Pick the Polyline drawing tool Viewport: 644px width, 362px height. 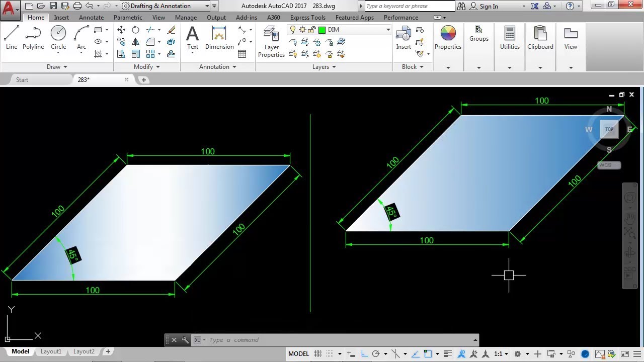tap(33, 38)
